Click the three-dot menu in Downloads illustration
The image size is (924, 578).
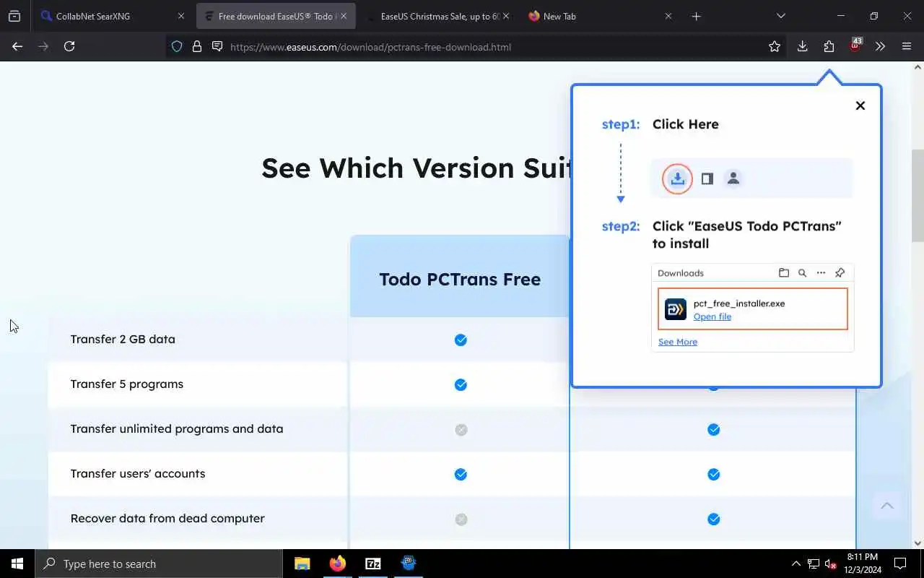click(x=821, y=273)
